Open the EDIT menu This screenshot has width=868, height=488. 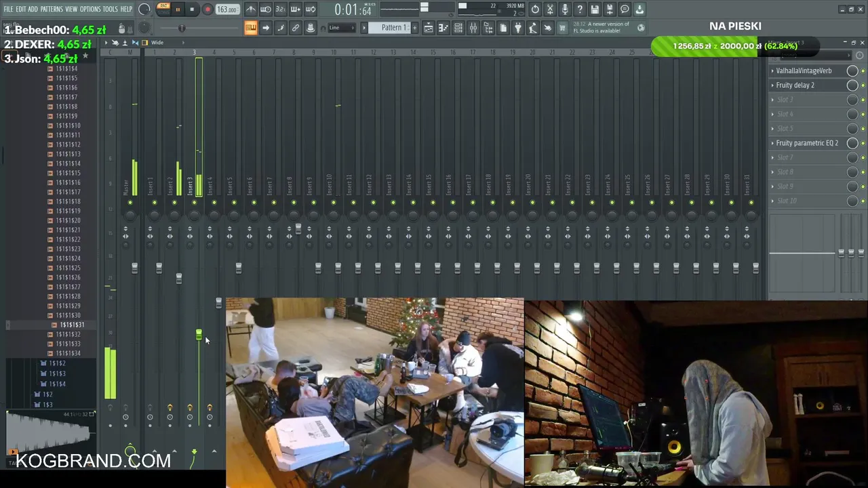(x=21, y=9)
